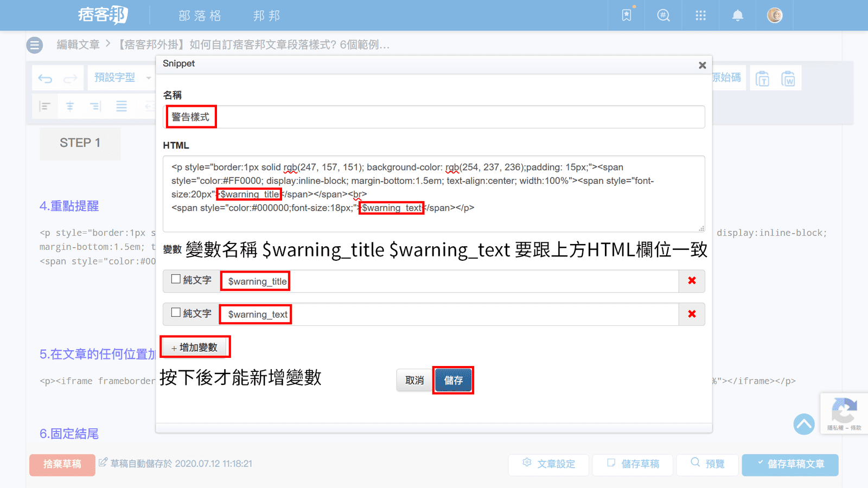Open the user avatar menu
The height and width of the screenshot is (488, 868).
click(x=774, y=16)
